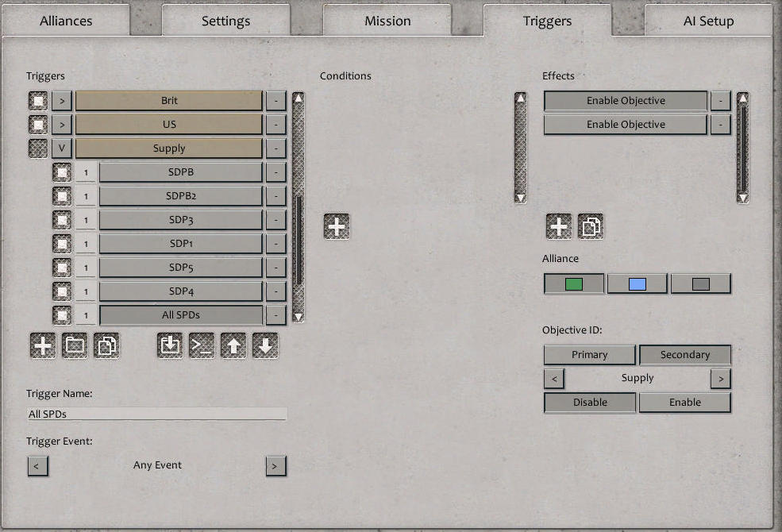The image size is (782, 532).
Task: Switch to the Mission tab
Action: pyautogui.click(x=387, y=21)
